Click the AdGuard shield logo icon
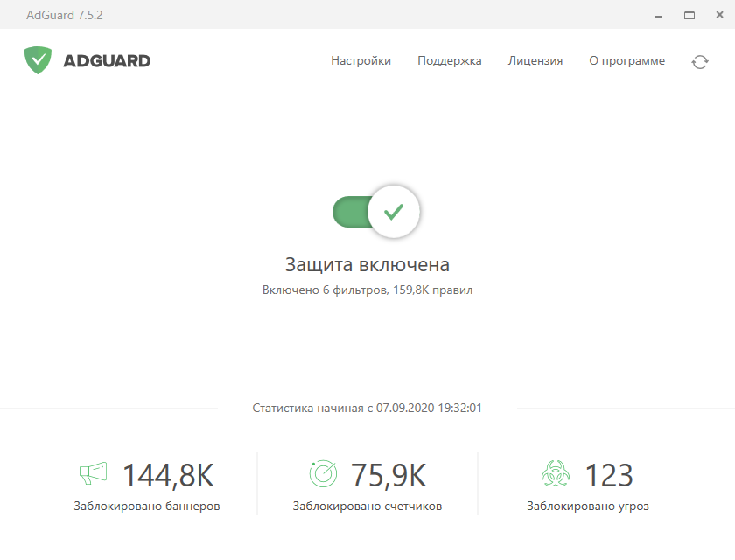 (38, 60)
